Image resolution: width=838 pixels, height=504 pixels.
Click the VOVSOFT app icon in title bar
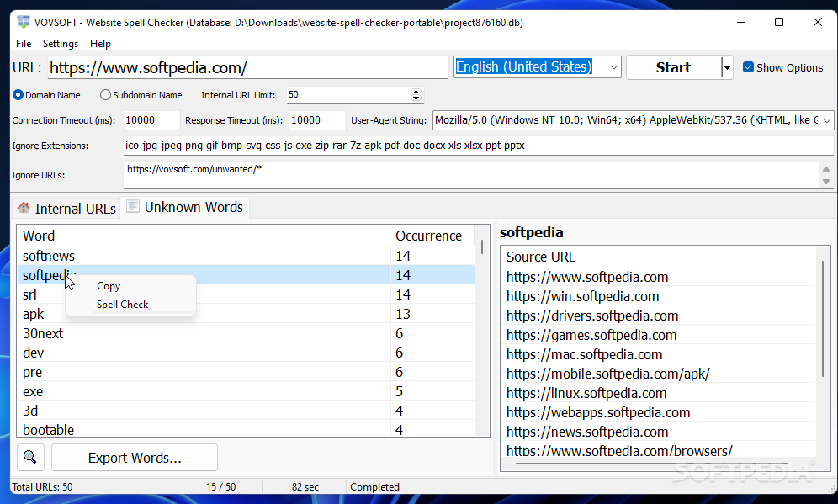click(x=23, y=22)
